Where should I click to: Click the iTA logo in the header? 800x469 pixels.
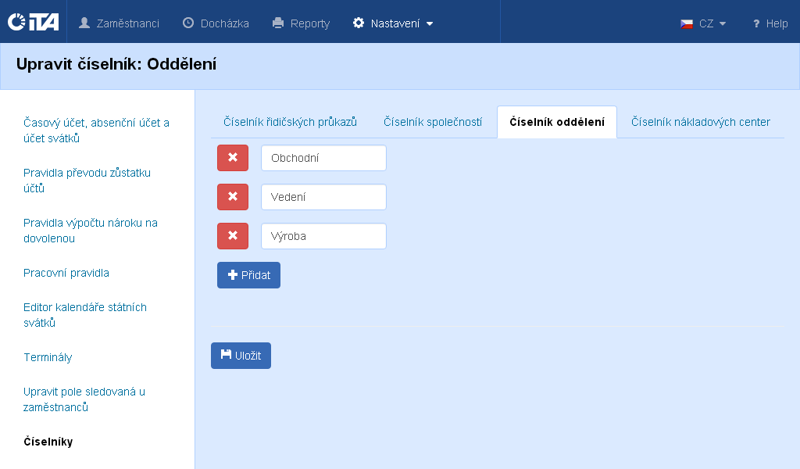pyautogui.click(x=33, y=22)
